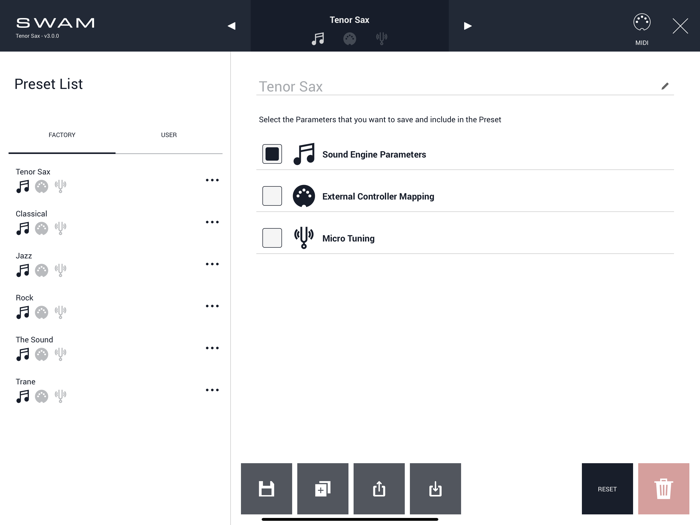Click Sound Engine Parameters label
Screen dimensions: 700x525
point(374,154)
